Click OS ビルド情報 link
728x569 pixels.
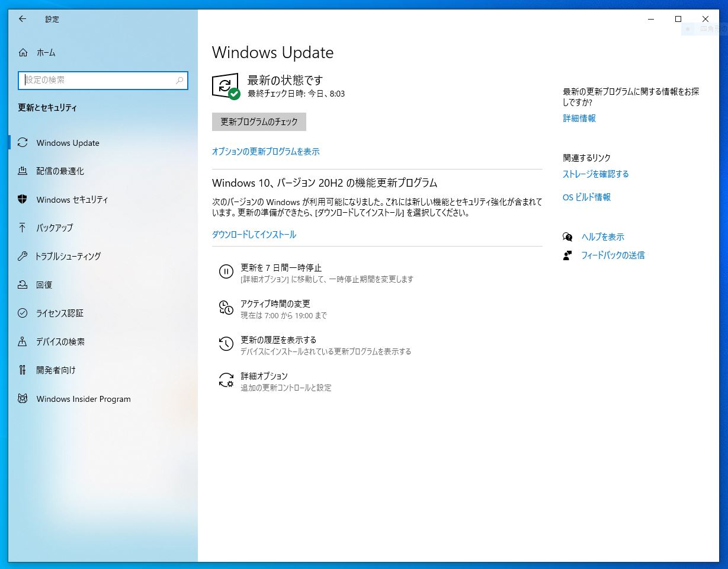click(586, 197)
